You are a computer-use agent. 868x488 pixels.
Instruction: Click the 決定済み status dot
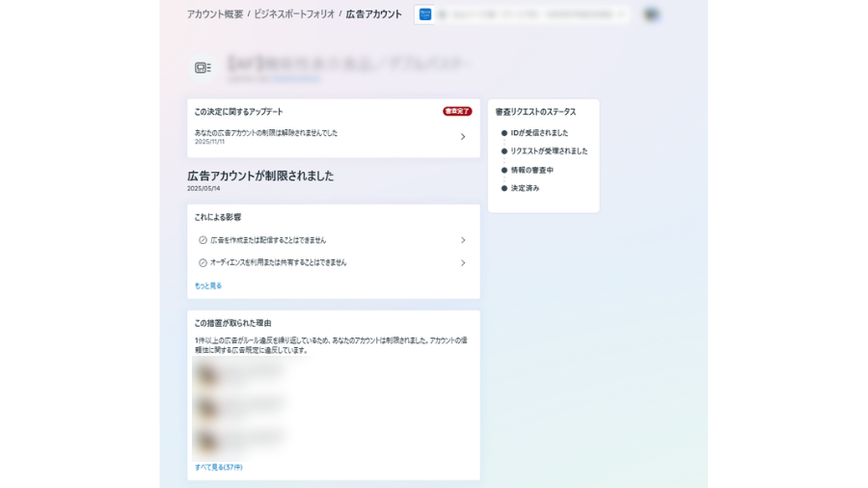point(503,188)
